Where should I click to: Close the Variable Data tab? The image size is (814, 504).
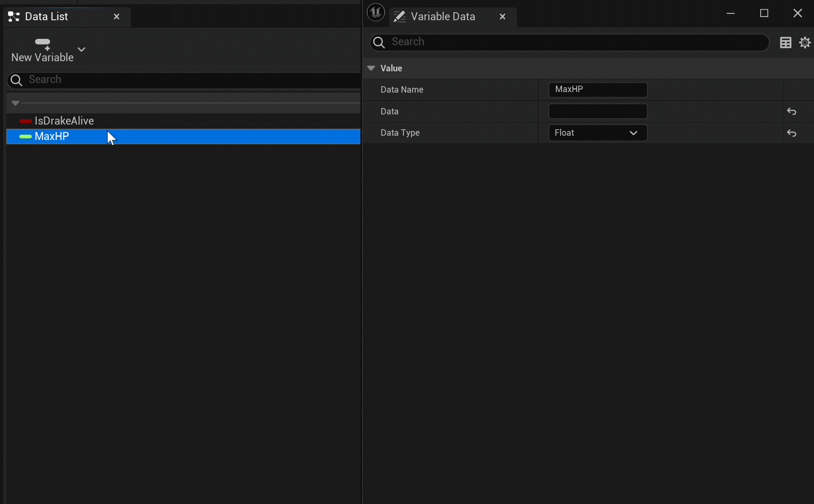tap(502, 16)
